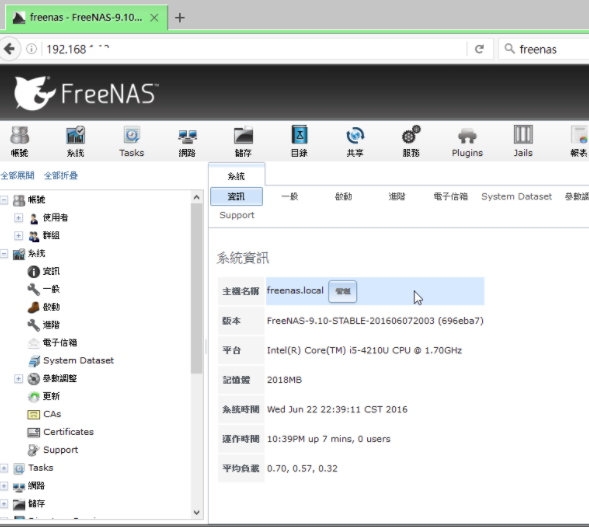Click browser back arrow button
The width and height of the screenshot is (589, 527).
pyautogui.click(x=9, y=49)
